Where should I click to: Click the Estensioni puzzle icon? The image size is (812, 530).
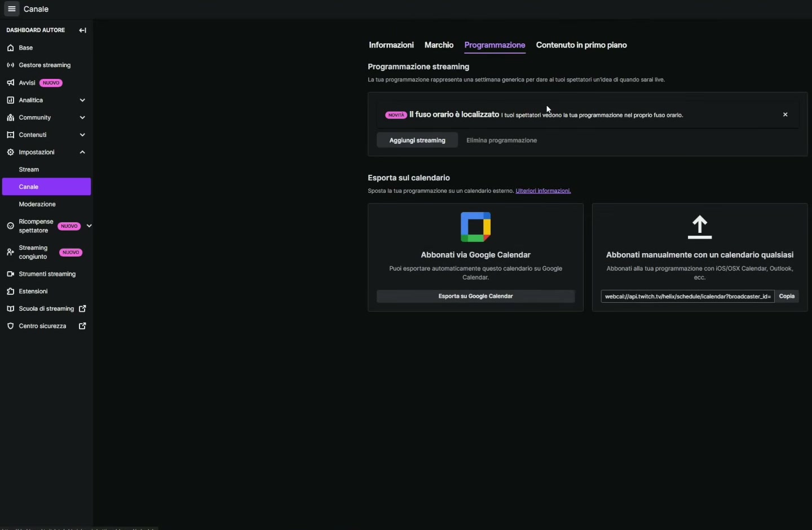(10, 291)
